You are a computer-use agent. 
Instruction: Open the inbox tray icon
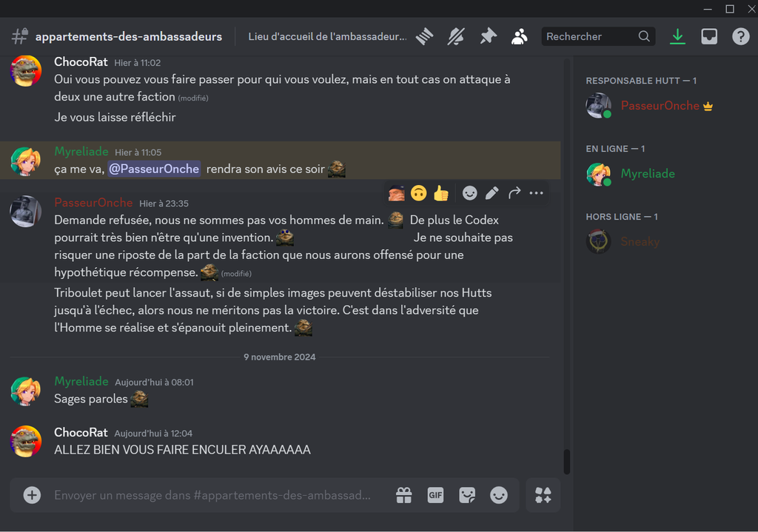pos(709,37)
